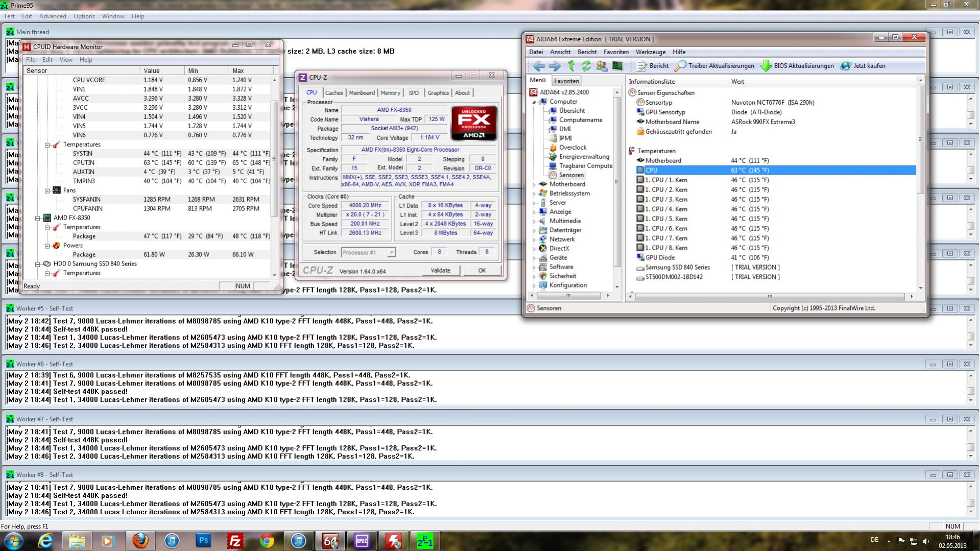Collapse the Fans group in HWMonitor

click(47, 190)
